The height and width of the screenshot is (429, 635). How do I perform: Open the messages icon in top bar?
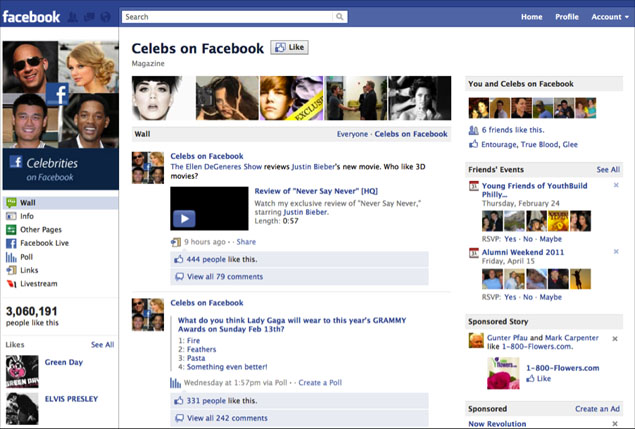click(88, 17)
